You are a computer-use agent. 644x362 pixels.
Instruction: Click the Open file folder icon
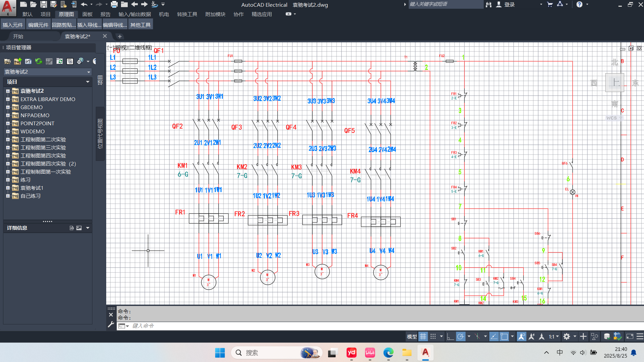[33, 4]
